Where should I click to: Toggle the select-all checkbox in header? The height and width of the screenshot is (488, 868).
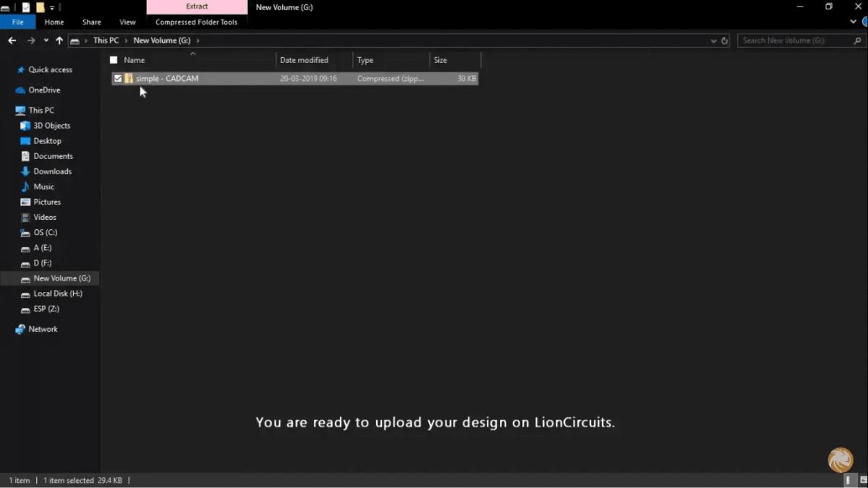[114, 60]
